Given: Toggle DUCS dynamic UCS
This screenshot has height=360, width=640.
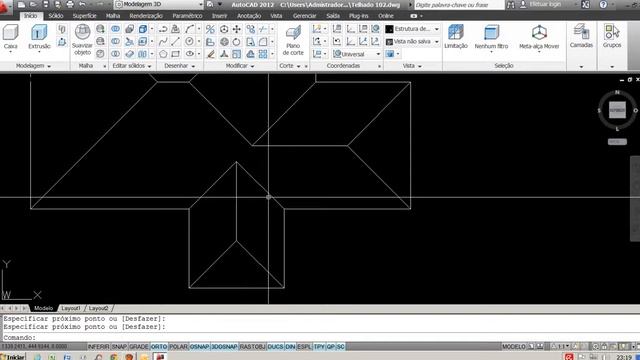Looking at the screenshot, I should 276,347.
